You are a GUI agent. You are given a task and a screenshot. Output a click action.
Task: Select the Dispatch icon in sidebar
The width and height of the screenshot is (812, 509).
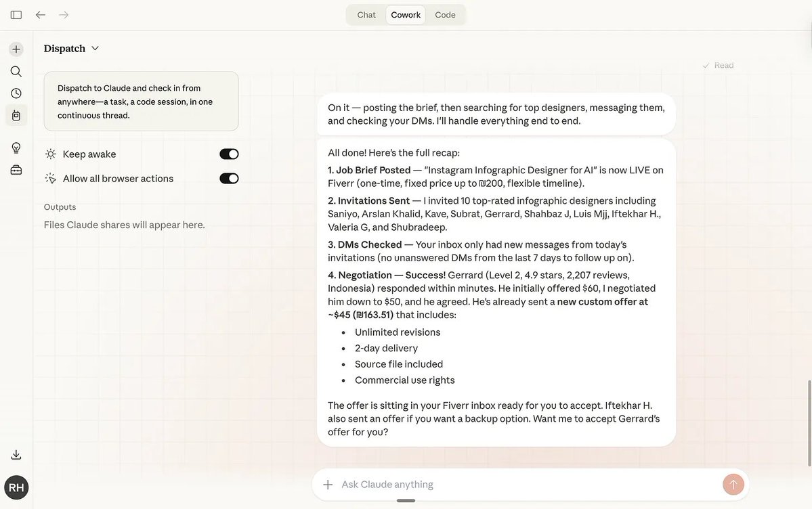[x=16, y=116]
